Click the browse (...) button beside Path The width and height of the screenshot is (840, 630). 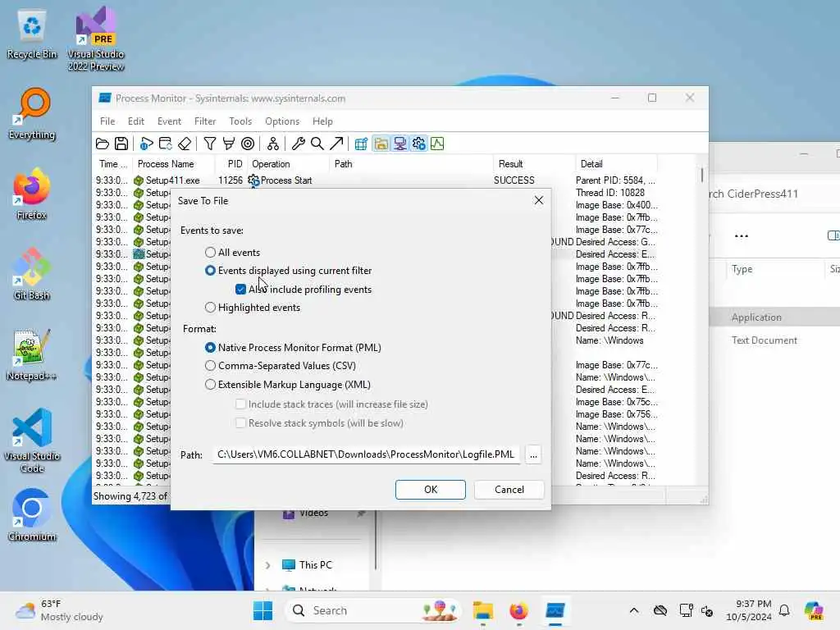(533, 454)
